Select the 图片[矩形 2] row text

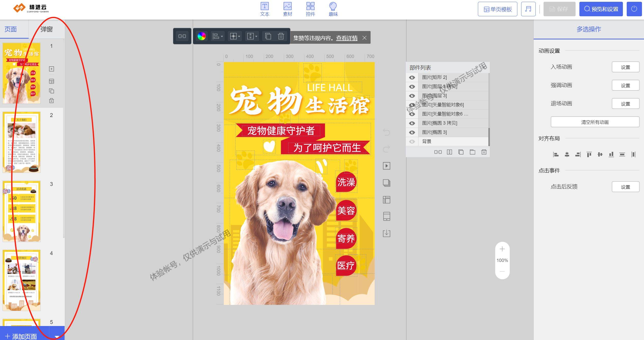pos(434,77)
